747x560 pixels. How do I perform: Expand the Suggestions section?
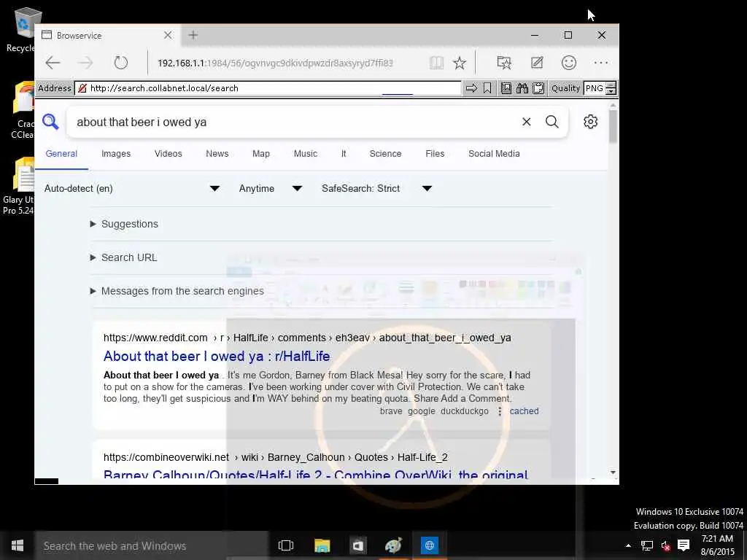click(x=124, y=224)
